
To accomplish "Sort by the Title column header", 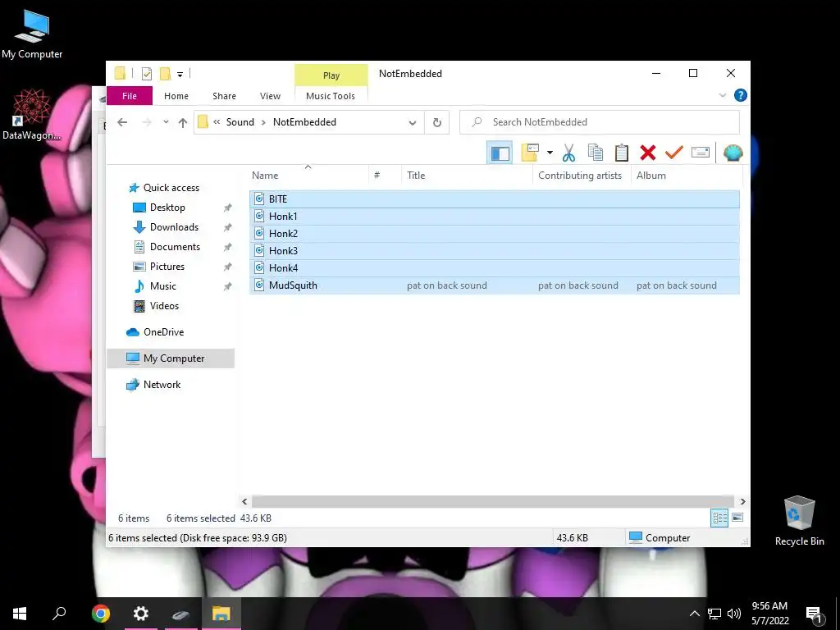I will tap(467, 176).
